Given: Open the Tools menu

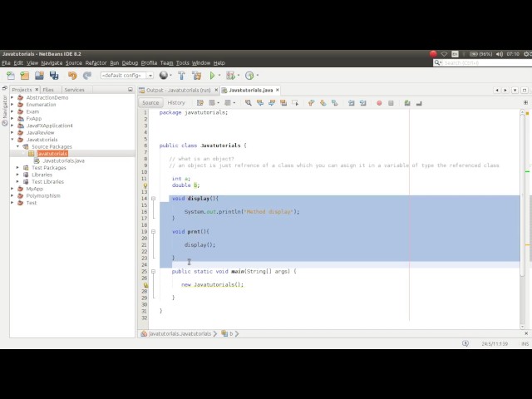Looking at the screenshot, I should click(183, 63).
